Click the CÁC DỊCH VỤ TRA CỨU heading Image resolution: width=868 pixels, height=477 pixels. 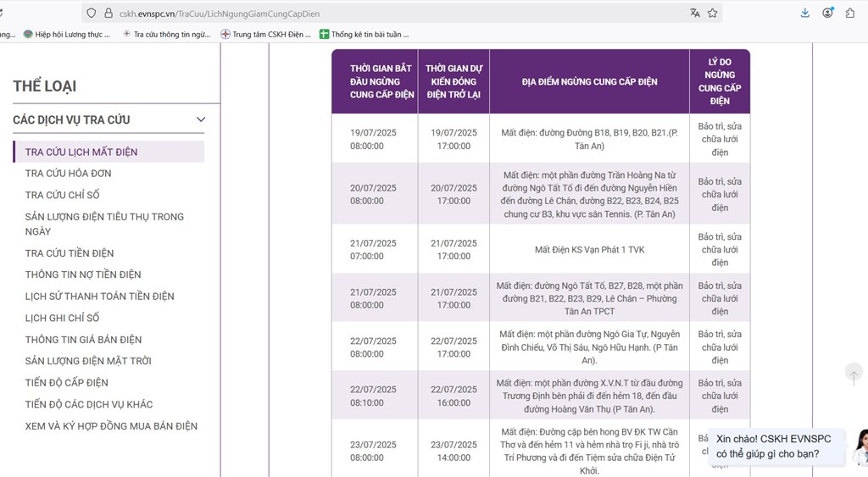click(x=71, y=119)
